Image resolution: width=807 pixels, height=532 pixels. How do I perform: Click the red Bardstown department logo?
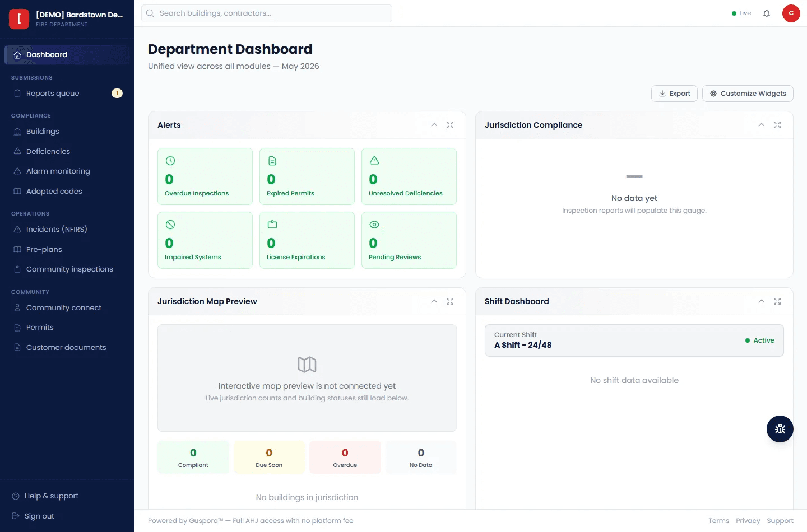[19, 18]
